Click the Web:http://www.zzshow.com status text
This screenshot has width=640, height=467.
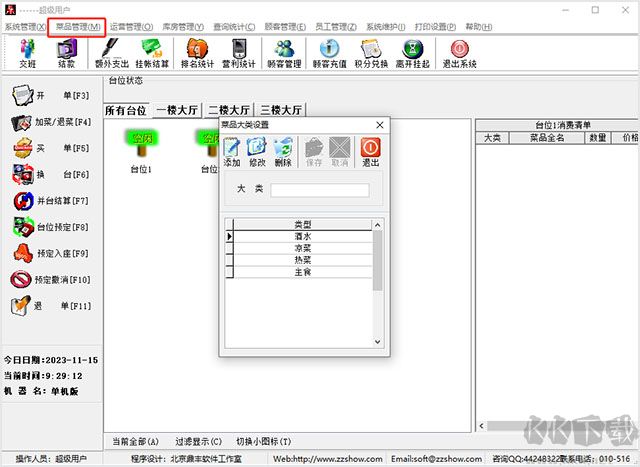tap(328, 459)
